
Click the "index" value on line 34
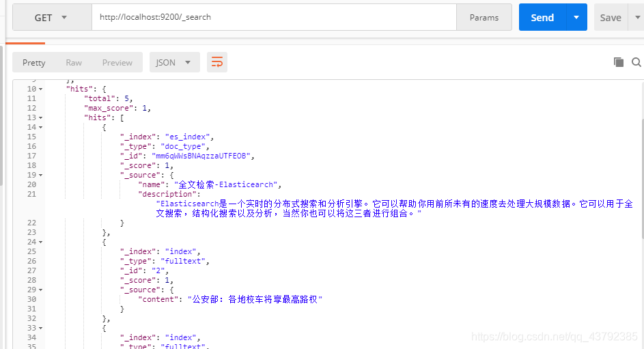point(180,337)
